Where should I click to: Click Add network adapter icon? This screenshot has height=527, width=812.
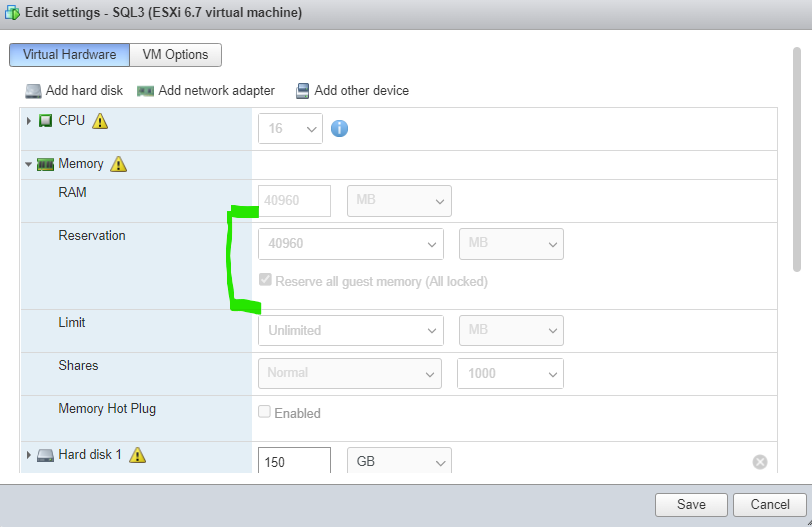pos(146,91)
